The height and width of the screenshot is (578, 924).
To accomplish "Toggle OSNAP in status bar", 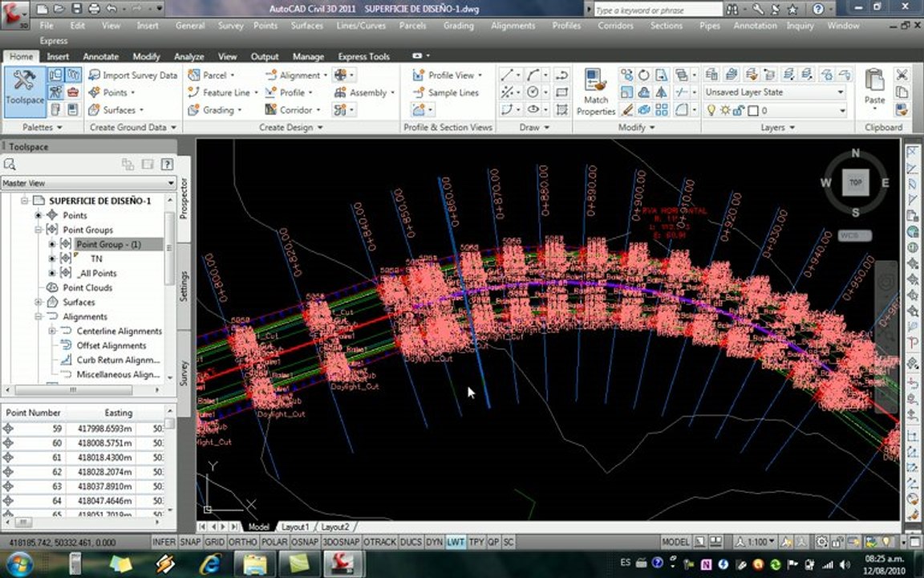I will (x=305, y=541).
